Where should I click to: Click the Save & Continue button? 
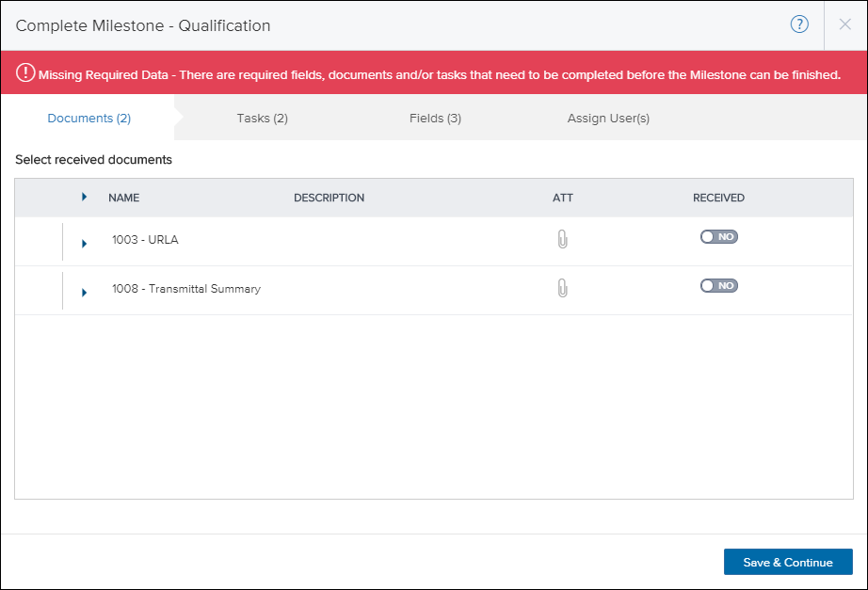tap(788, 562)
